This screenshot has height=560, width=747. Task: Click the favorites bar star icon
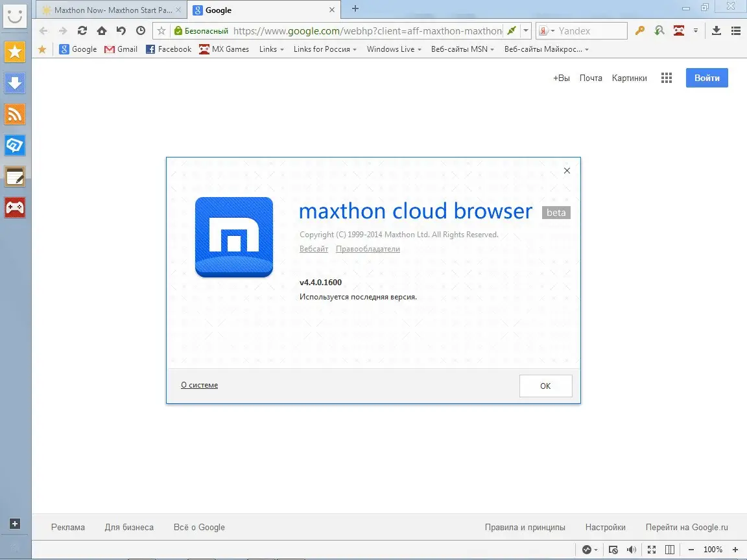pos(42,49)
